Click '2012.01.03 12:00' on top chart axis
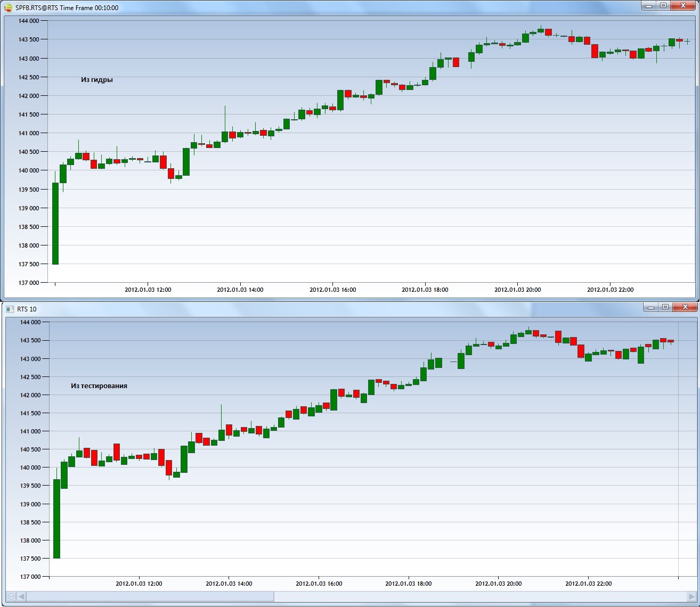 click(148, 290)
